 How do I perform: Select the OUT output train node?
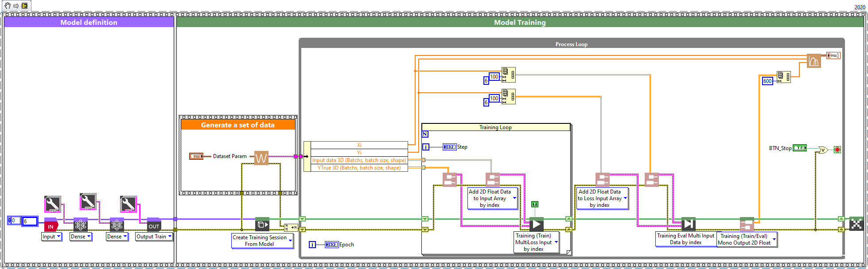154,225
